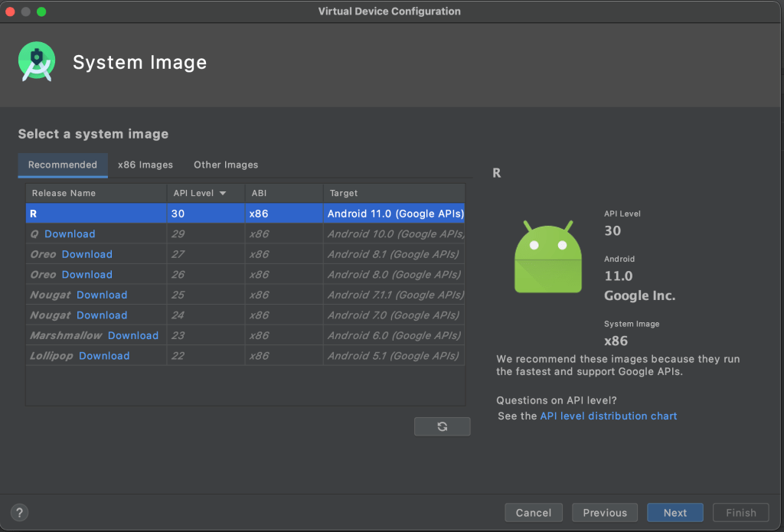Click the Android Studio logo icon
This screenshot has width=784, height=532.
[37, 63]
